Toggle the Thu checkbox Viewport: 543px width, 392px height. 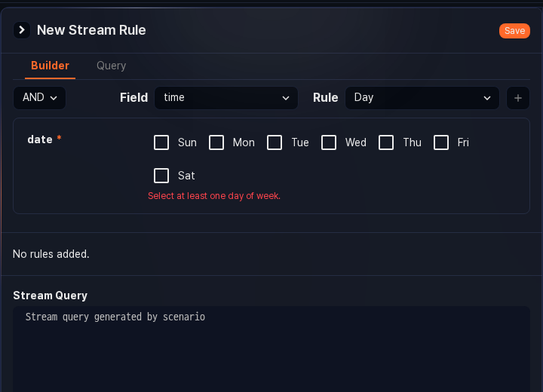386,142
